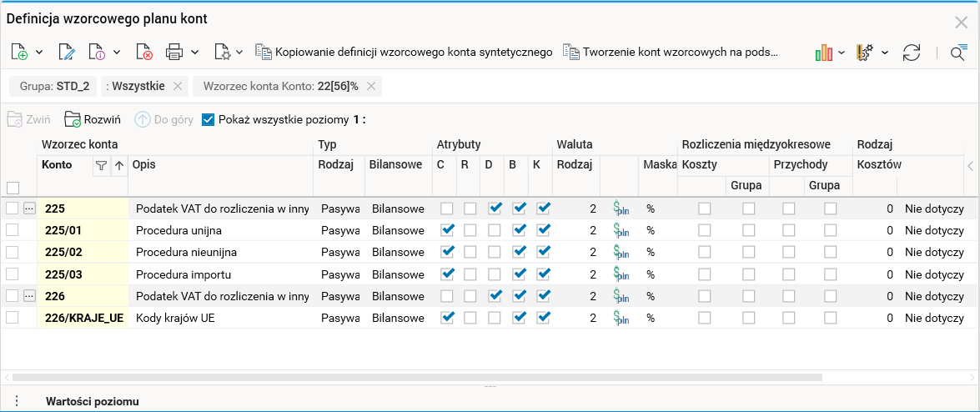Uncheck 'Pokaż wszystkie poziomy' checkbox
This screenshot has width=980, height=412.
[209, 119]
